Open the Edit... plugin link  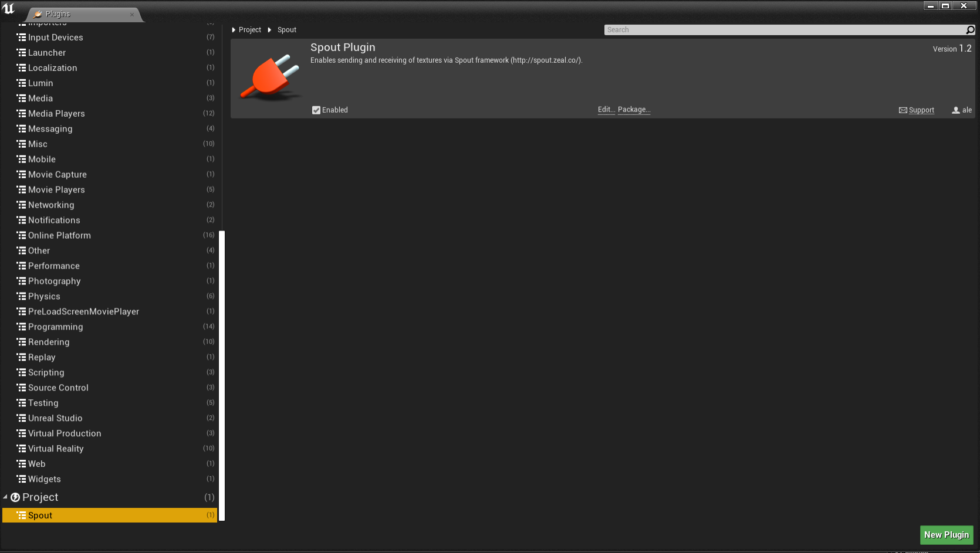pyautogui.click(x=606, y=110)
